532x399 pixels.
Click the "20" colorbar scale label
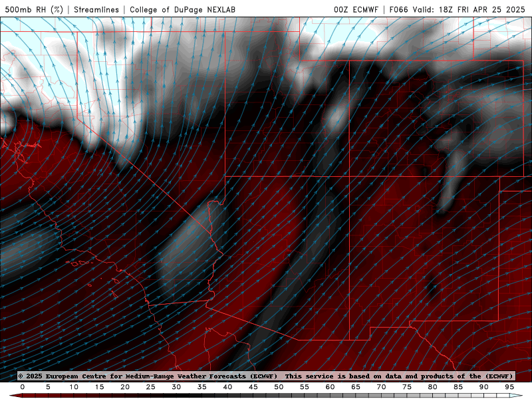(x=125, y=387)
